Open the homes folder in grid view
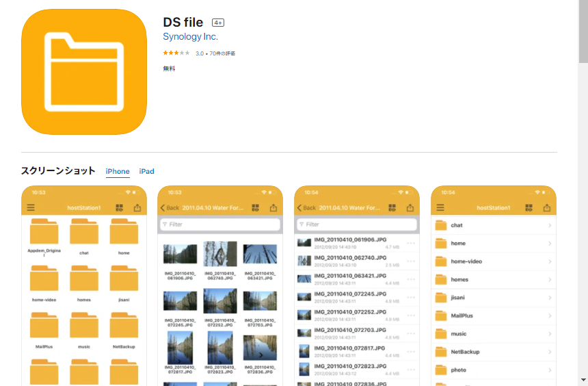 (x=84, y=279)
